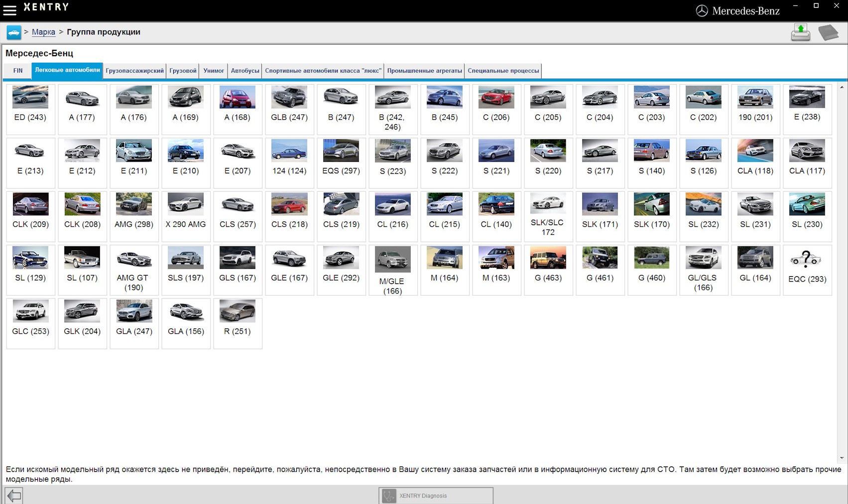Screen dimensions: 848x504
Task: Choose the 190 (201) model
Action: point(755,109)
